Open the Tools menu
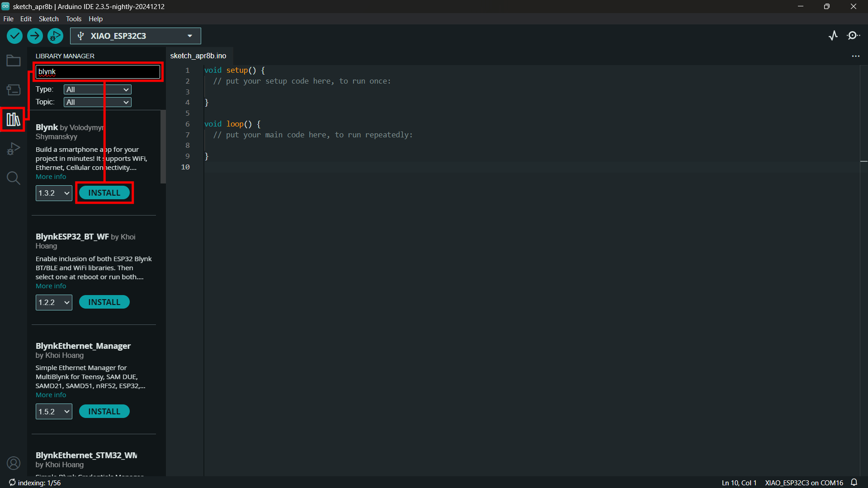Image resolution: width=868 pixels, height=488 pixels. tap(74, 19)
